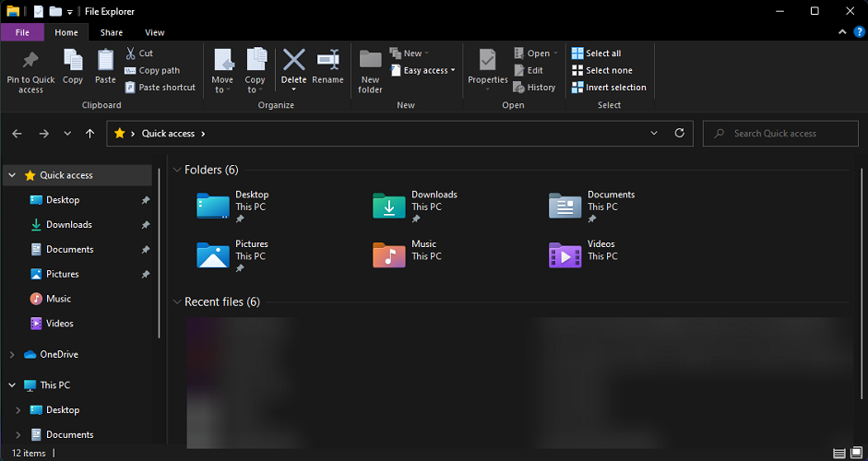This screenshot has height=461, width=868.
Task: Open the Move to menu
Action: point(222,71)
